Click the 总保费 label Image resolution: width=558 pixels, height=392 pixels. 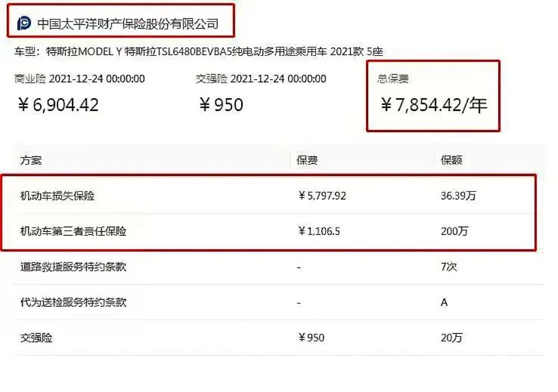(393, 79)
